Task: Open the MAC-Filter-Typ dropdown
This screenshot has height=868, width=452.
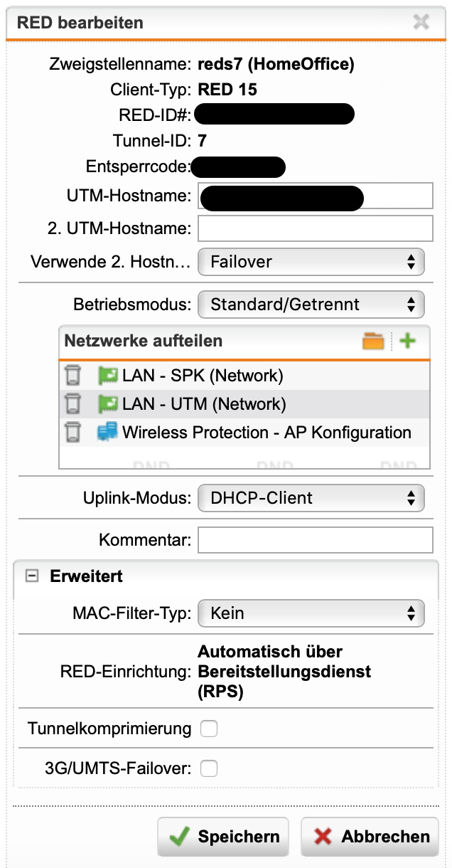Action: [x=311, y=613]
